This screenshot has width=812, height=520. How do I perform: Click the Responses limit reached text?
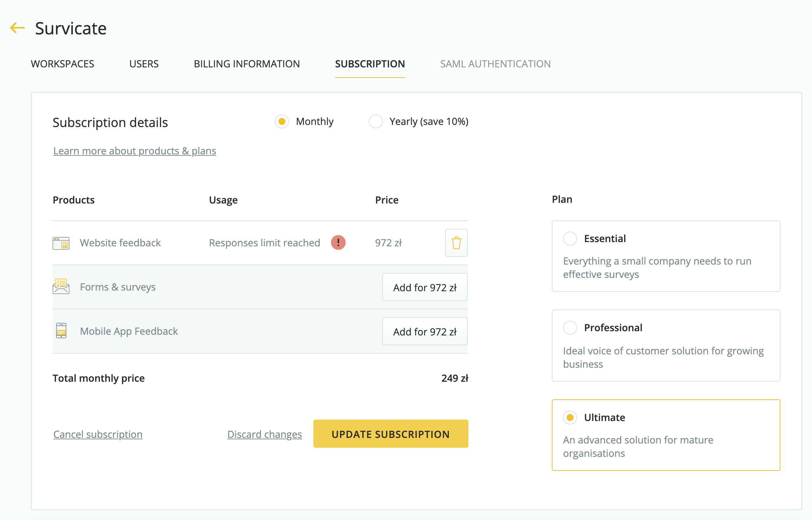(x=264, y=243)
